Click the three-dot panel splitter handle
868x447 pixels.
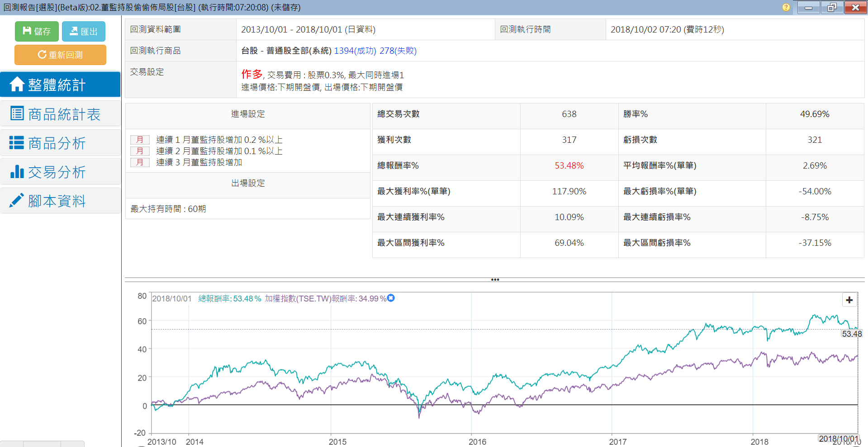click(495, 280)
